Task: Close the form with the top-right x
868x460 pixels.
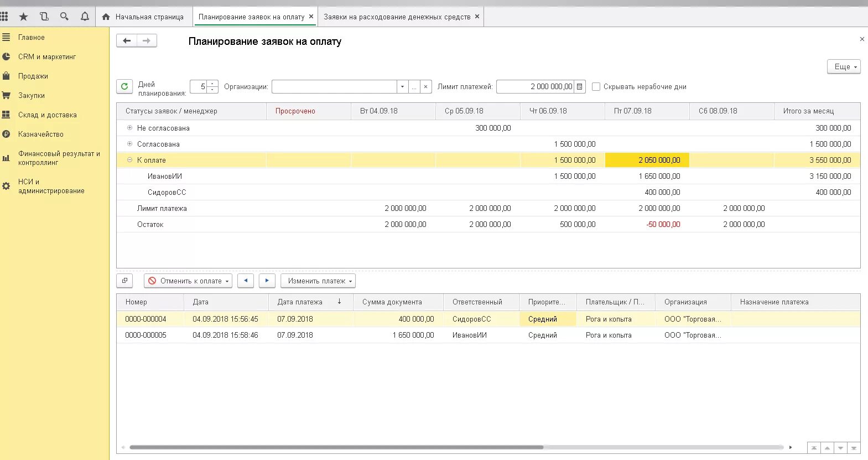Action: (862, 39)
